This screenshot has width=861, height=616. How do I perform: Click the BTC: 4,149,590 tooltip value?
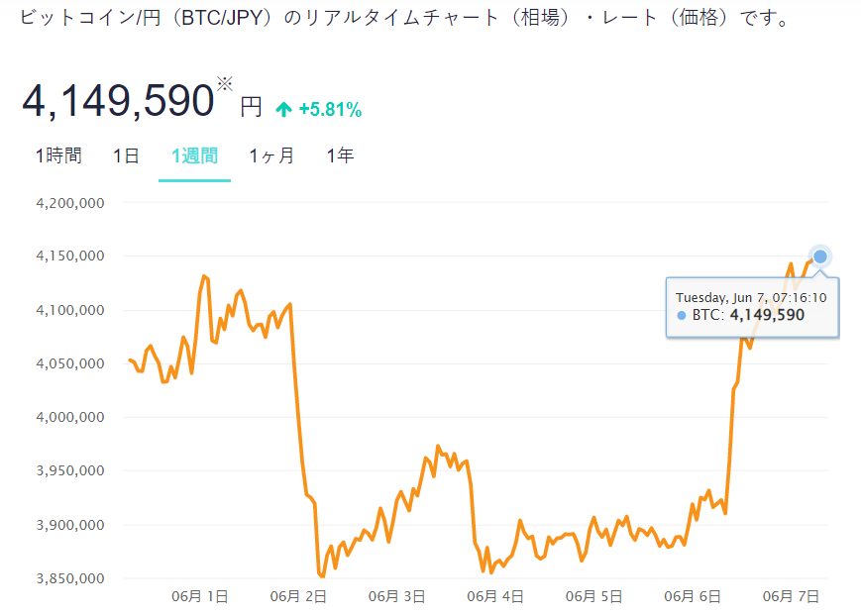(748, 316)
